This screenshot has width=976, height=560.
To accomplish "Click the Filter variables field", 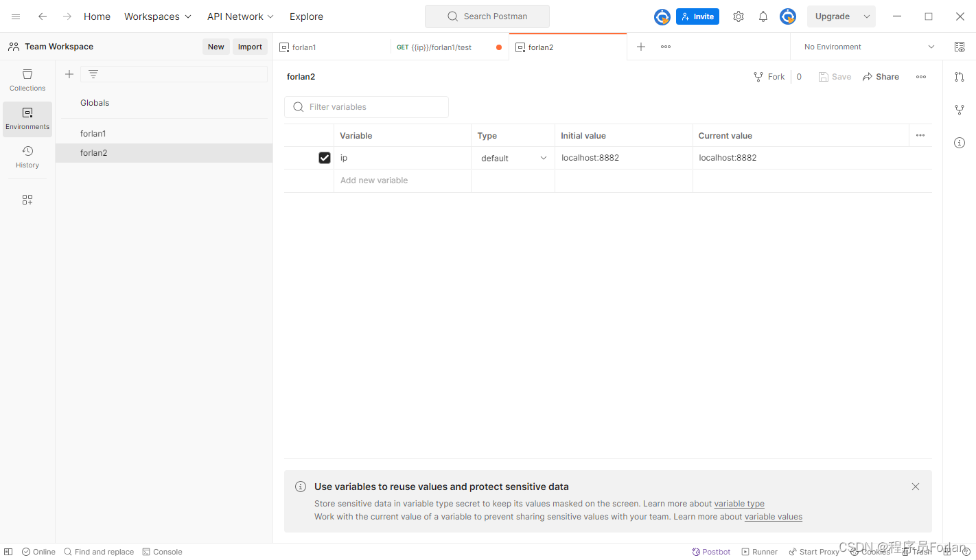I will 367,107.
